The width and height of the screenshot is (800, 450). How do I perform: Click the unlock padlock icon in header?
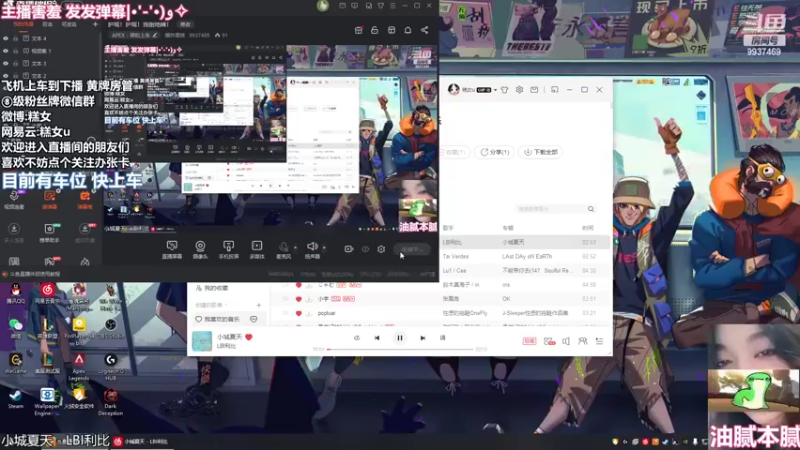[x=374, y=30]
